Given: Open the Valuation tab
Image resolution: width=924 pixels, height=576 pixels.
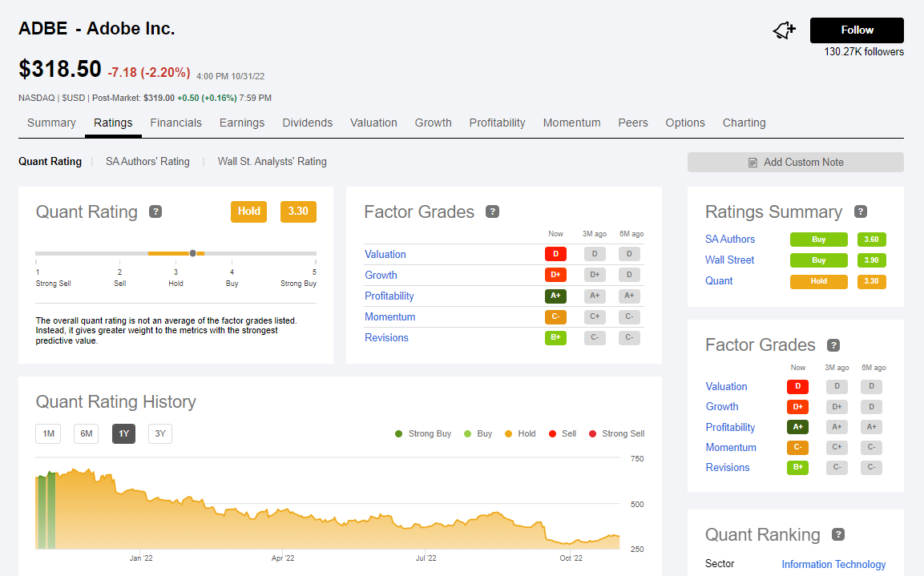Looking at the screenshot, I should pos(373,123).
